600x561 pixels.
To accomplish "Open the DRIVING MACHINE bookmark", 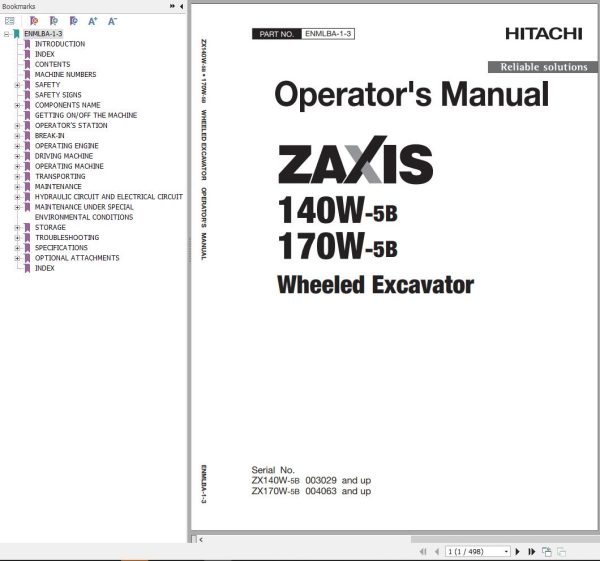I will click(x=64, y=156).
